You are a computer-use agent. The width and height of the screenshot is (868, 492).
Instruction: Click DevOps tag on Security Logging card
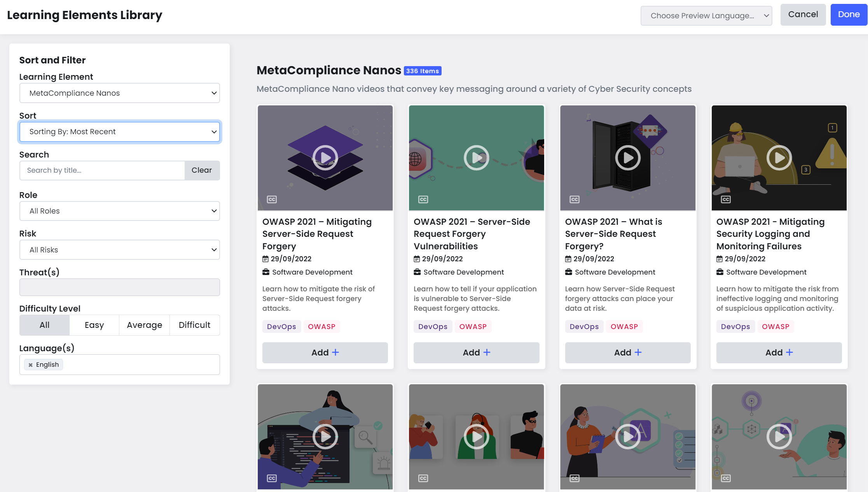tap(735, 327)
